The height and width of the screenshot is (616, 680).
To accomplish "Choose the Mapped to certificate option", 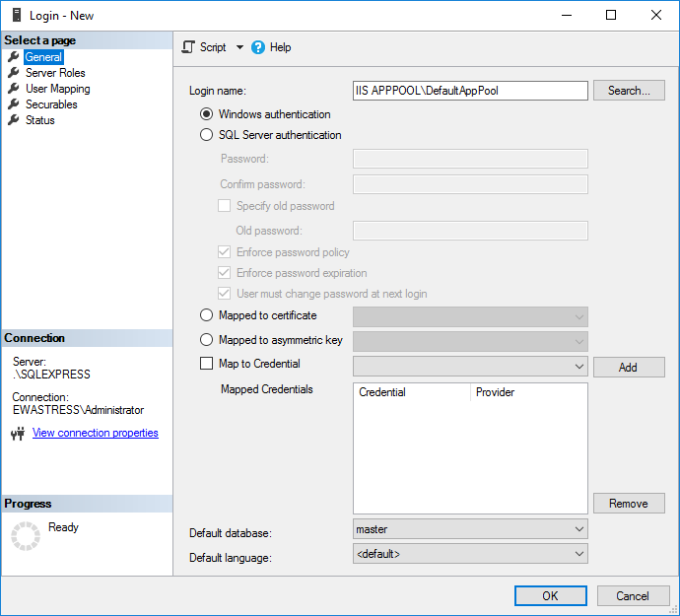I will click(x=206, y=315).
